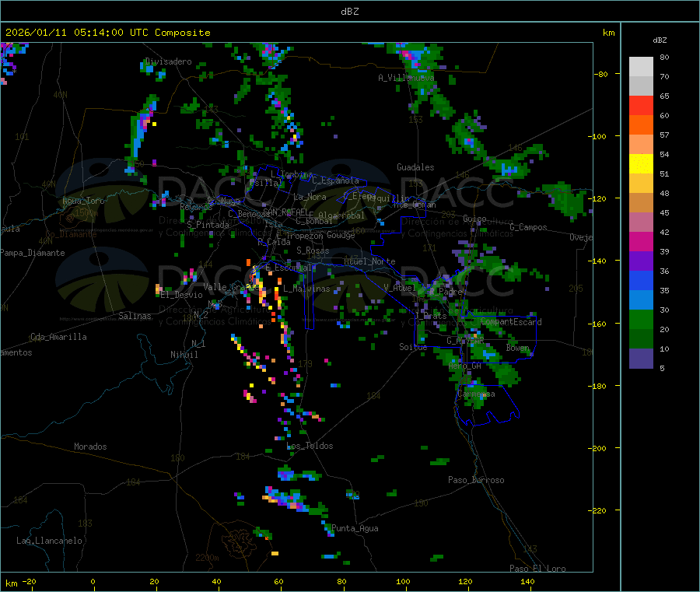This screenshot has height=592, width=700.
Task: Select the 'Lag.Llancanelo' label
Action: [x=50, y=541]
